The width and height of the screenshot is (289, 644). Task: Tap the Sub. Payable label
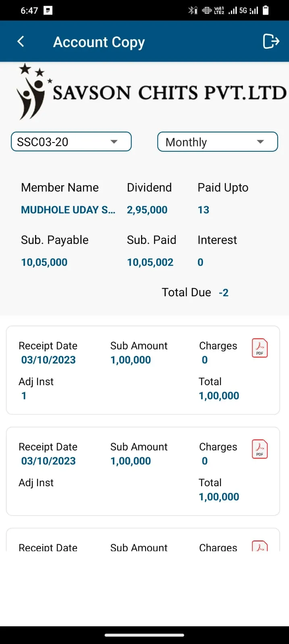pos(55,240)
